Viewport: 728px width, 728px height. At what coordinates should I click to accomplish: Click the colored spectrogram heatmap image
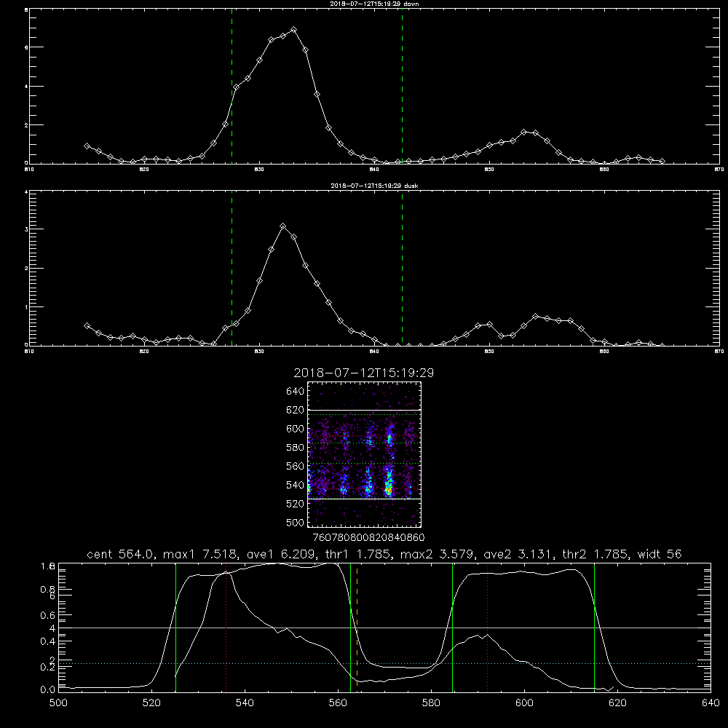coord(364,454)
